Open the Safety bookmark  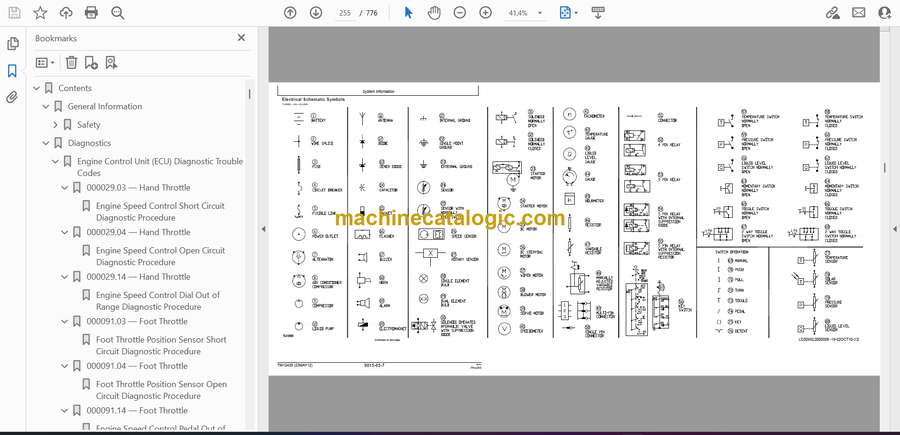click(88, 125)
